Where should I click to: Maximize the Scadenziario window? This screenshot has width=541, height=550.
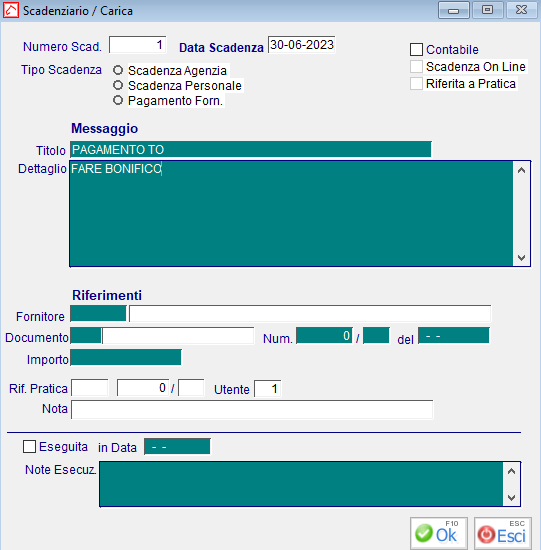(487, 9)
